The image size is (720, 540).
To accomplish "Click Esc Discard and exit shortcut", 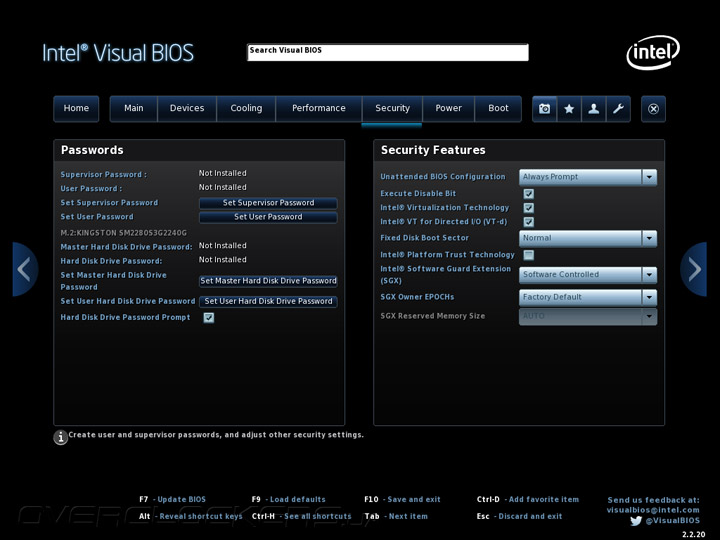I will [519, 517].
